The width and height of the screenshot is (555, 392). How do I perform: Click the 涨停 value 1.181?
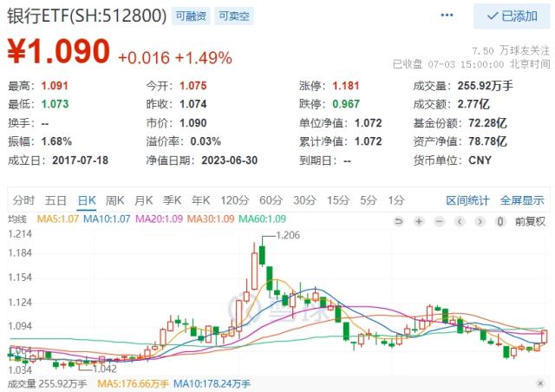(346, 86)
